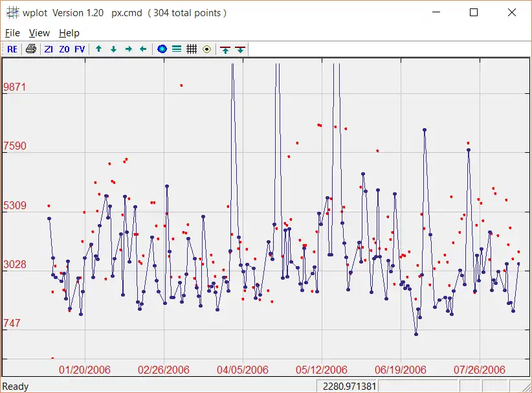Image resolution: width=532 pixels, height=393 pixels.
Task: Click x-axis date 07/26/2006
Action: (x=480, y=370)
